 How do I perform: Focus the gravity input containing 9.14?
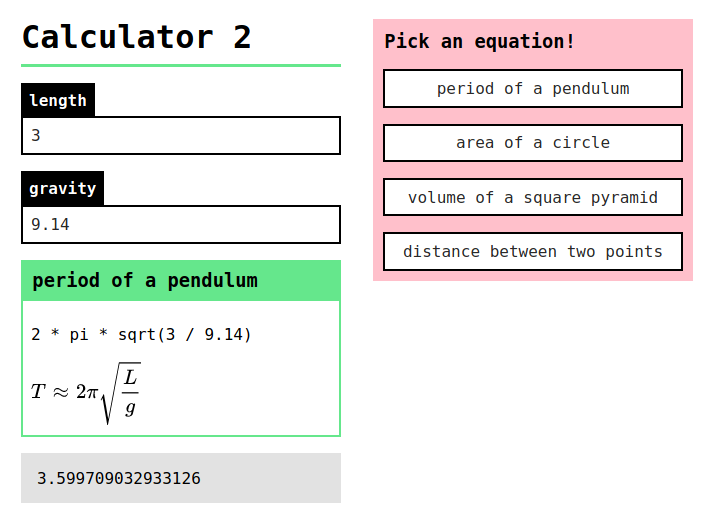[x=181, y=224]
